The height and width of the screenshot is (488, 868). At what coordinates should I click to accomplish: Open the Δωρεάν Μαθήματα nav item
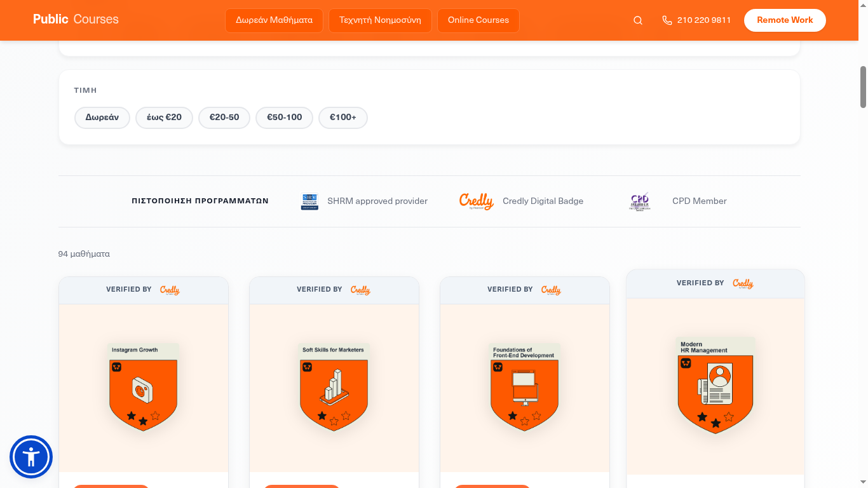(x=274, y=20)
